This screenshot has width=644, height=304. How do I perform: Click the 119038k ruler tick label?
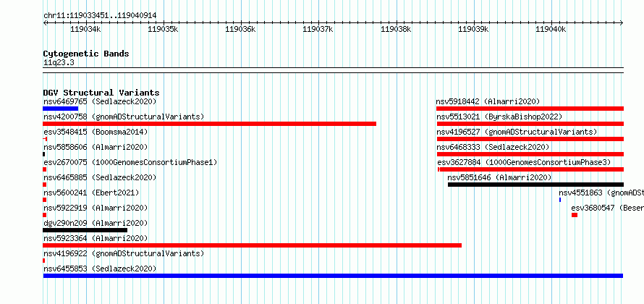point(396,29)
